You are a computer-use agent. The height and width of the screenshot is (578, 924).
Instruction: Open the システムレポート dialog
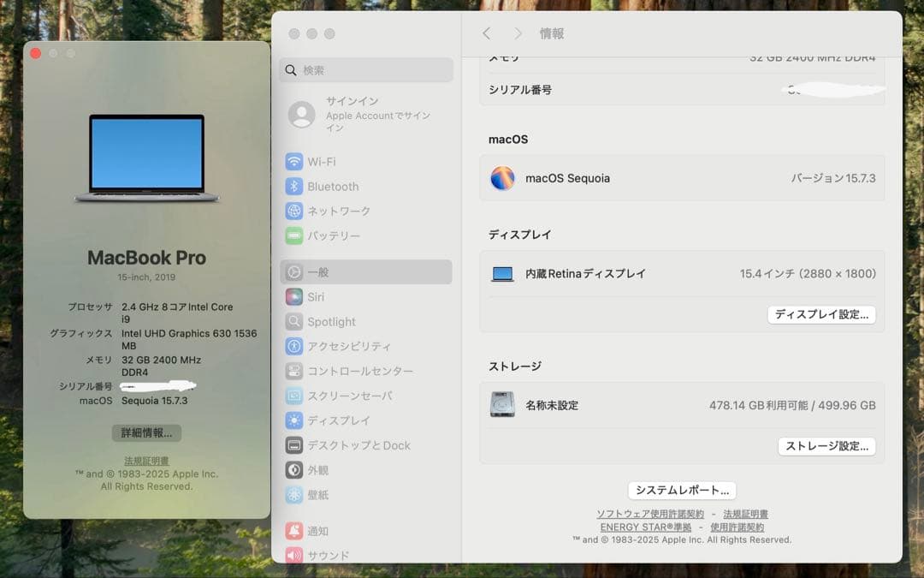(682, 490)
